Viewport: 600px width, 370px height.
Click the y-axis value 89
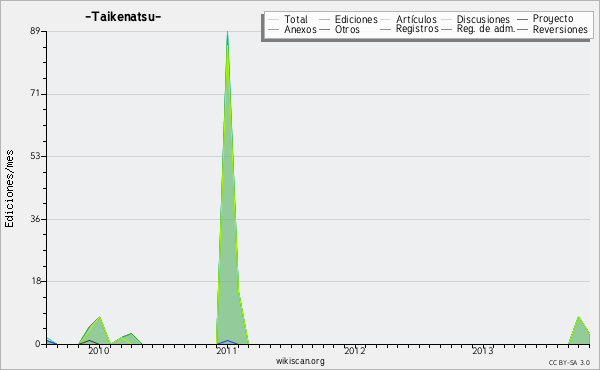point(35,31)
